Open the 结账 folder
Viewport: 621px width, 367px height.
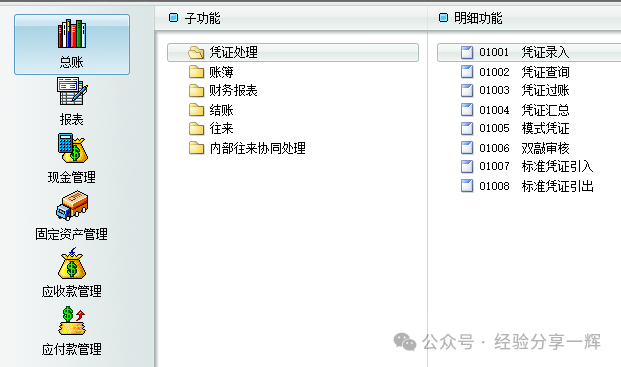pyautogui.click(x=211, y=110)
